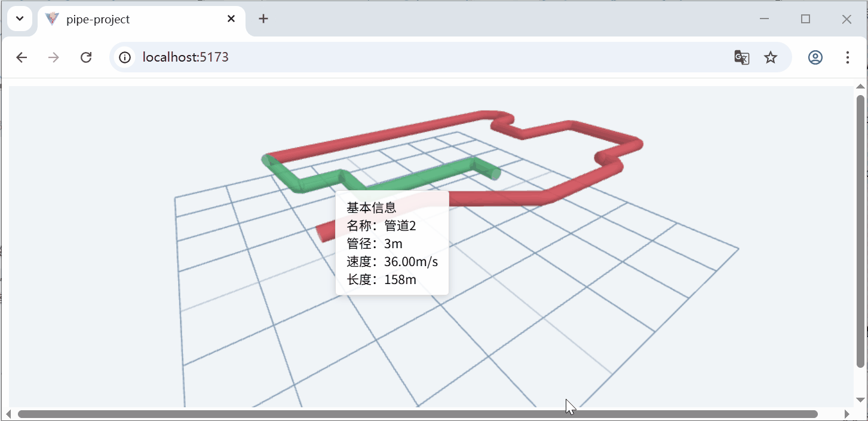This screenshot has width=868, height=421.
Task: Open the Google Translate page icon
Action: [x=741, y=57]
